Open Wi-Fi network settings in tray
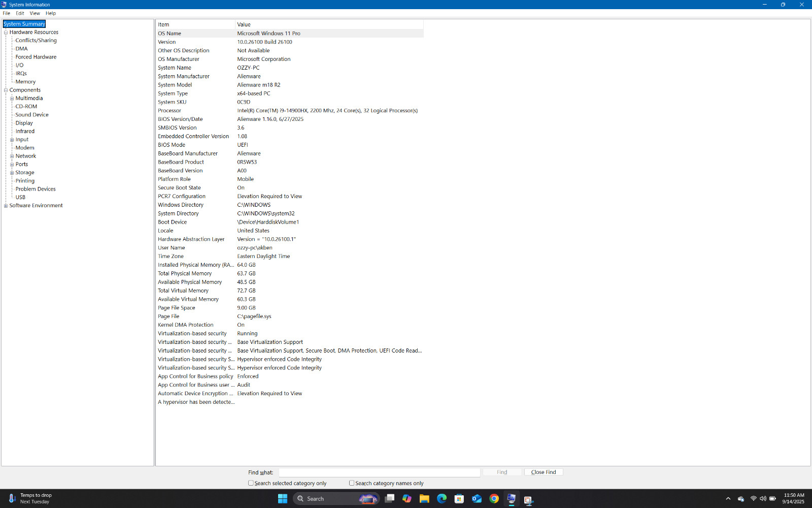This screenshot has width=812, height=508. [753, 499]
